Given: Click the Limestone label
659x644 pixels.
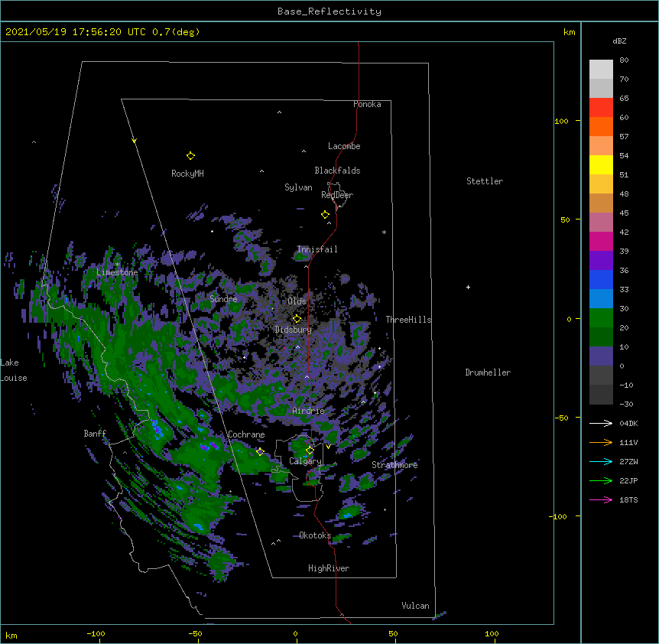Looking at the screenshot, I should (x=117, y=272).
